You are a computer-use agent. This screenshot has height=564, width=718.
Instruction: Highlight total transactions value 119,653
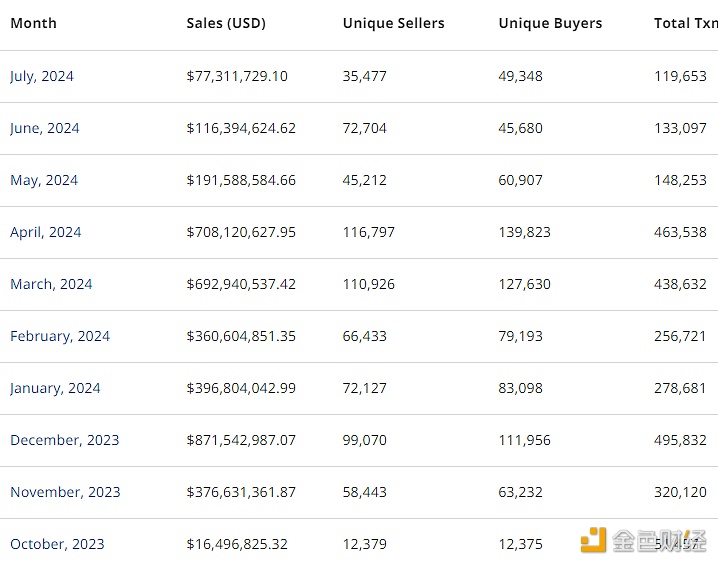(x=680, y=76)
